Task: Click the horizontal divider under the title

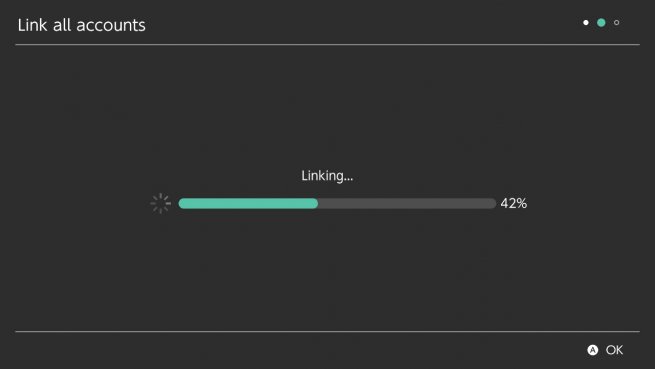Action: 328,44
